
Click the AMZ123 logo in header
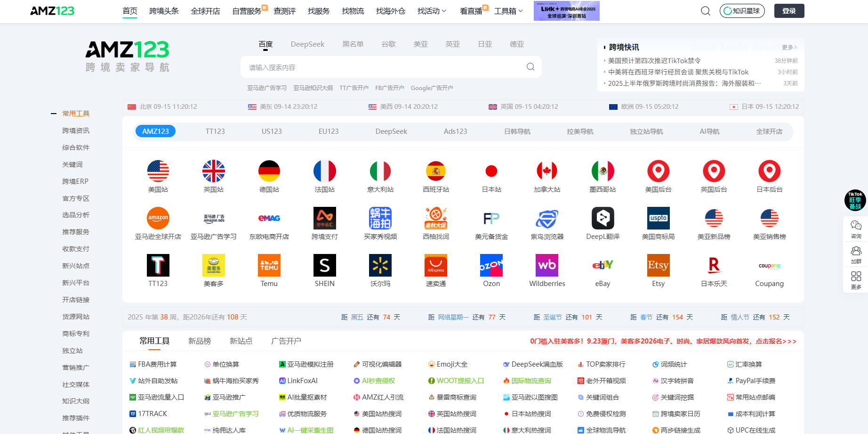point(52,11)
